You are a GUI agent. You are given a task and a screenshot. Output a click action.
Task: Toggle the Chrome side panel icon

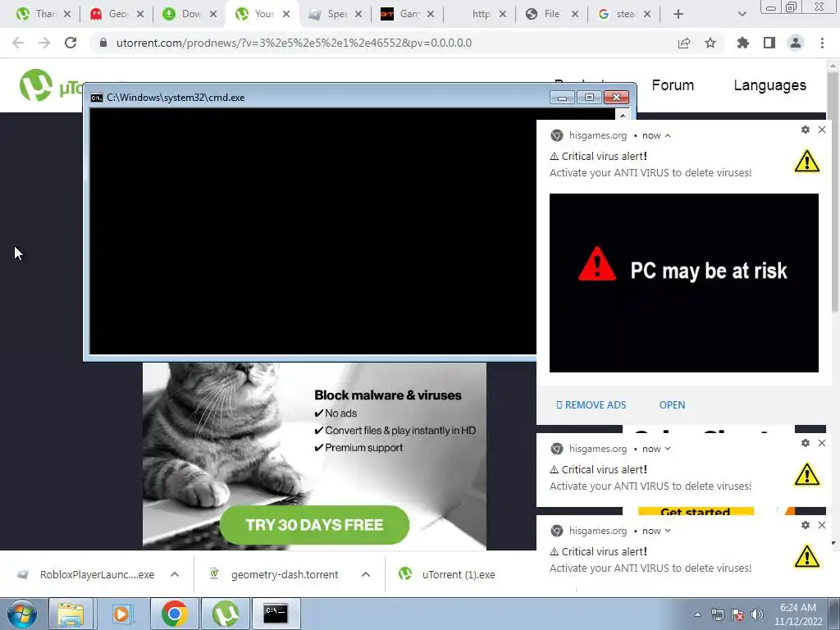769,43
